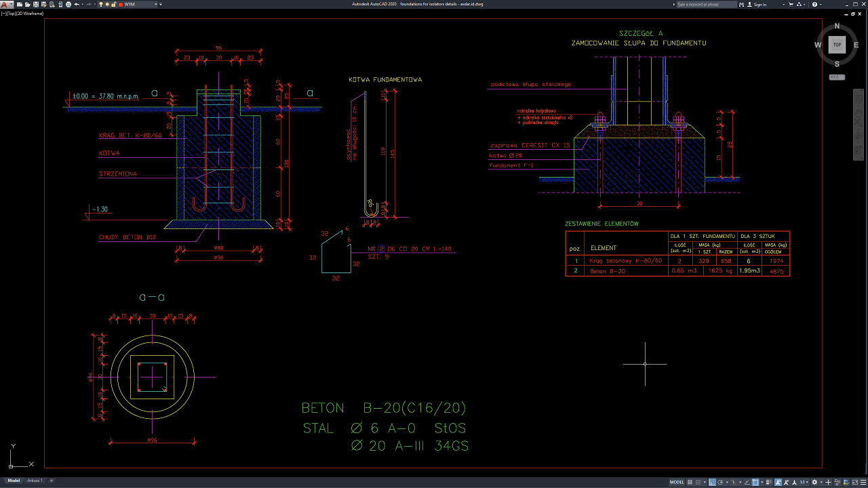
Task: Open a drawing with the Open folder icon
Action: 28,4
